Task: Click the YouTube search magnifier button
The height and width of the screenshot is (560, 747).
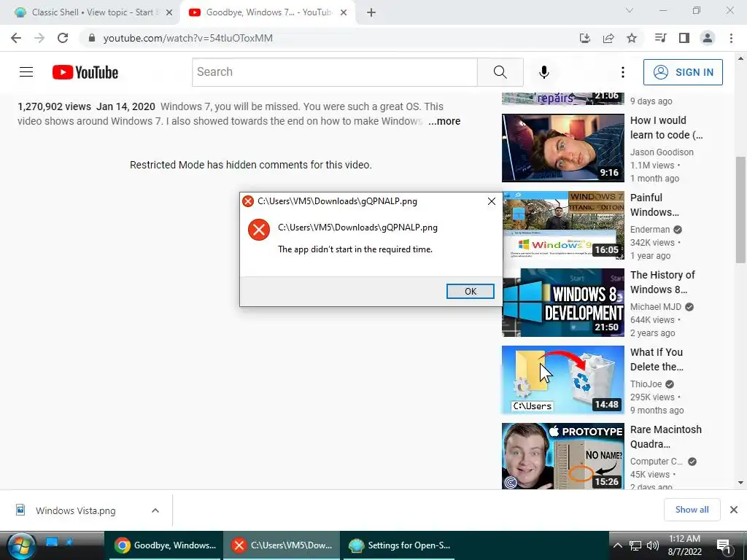Action: tap(500, 72)
